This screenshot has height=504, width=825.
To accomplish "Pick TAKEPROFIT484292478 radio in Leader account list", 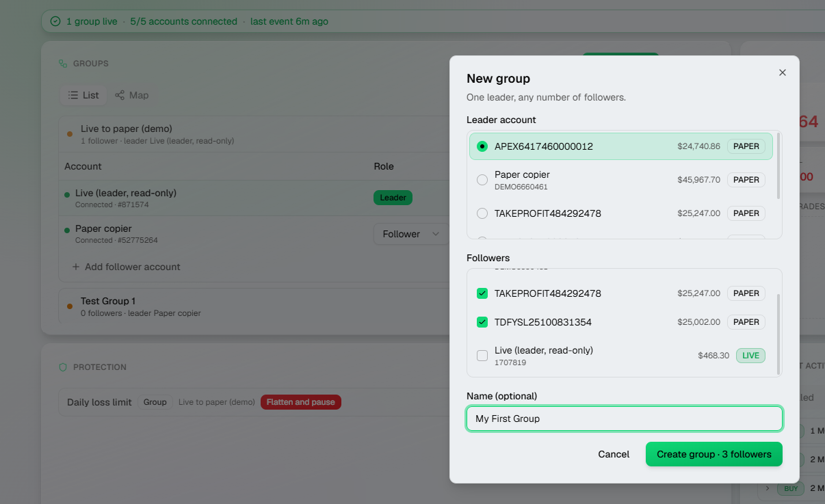I will point(482,213).
